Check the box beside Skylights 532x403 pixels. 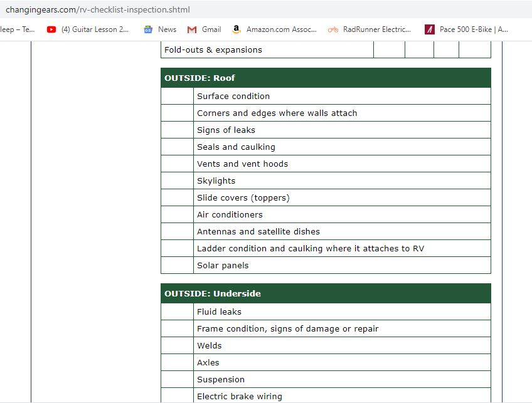coord(177,181)
